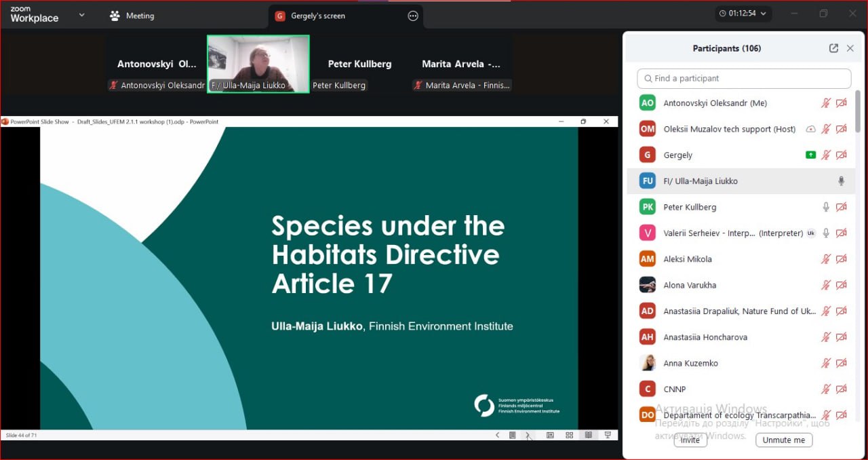Click the Unmute me button
The image size is (868, 460).
tap(784, 440)
